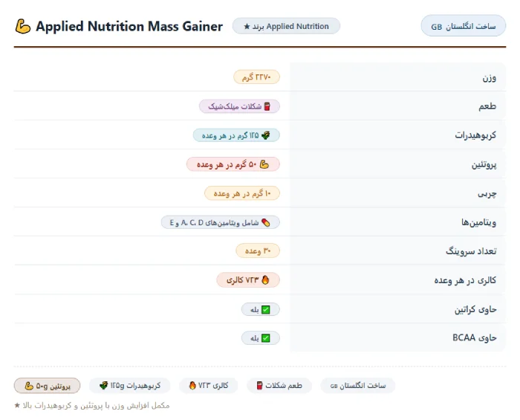This screenshot has height=420, width=520.
Task: Click the ۲۲۷۰ گرم weight badge
Action: tap(257, 77)
